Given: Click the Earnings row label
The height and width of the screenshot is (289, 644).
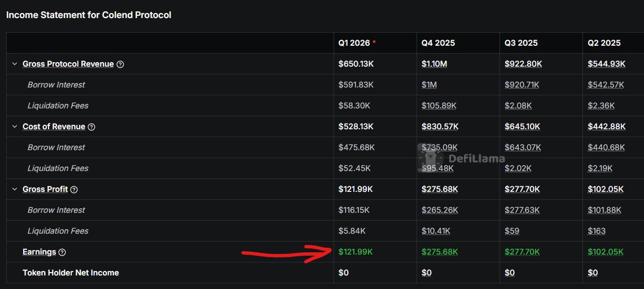Looking at the screenshot, I should [40, 252].
